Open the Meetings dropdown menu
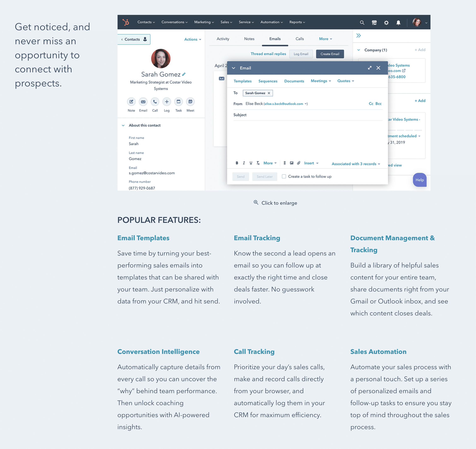 pos(320,81)
